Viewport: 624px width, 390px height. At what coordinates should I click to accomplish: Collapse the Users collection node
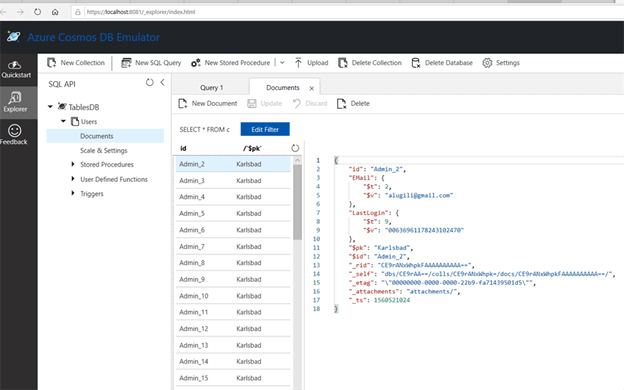(x=63, y=121)
